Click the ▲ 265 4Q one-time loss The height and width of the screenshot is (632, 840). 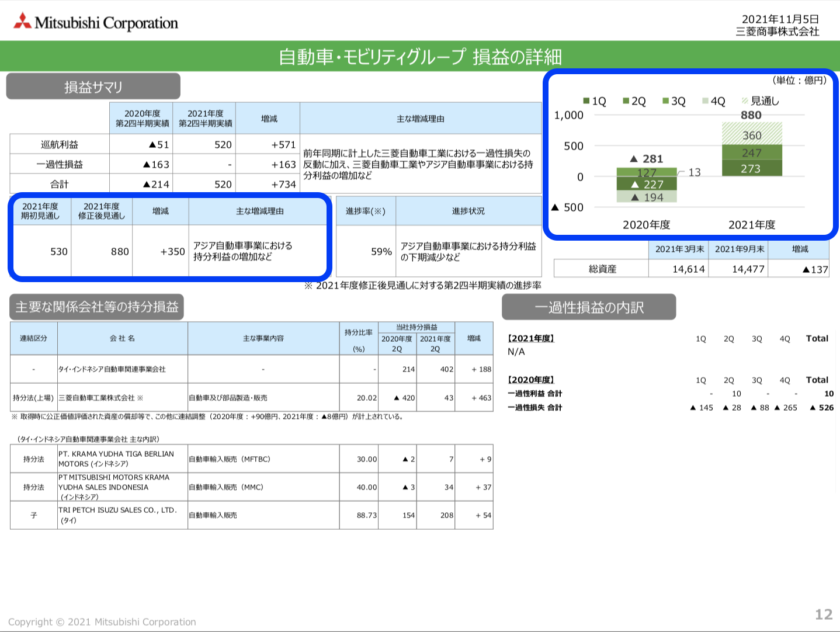(x=786, y=408)
